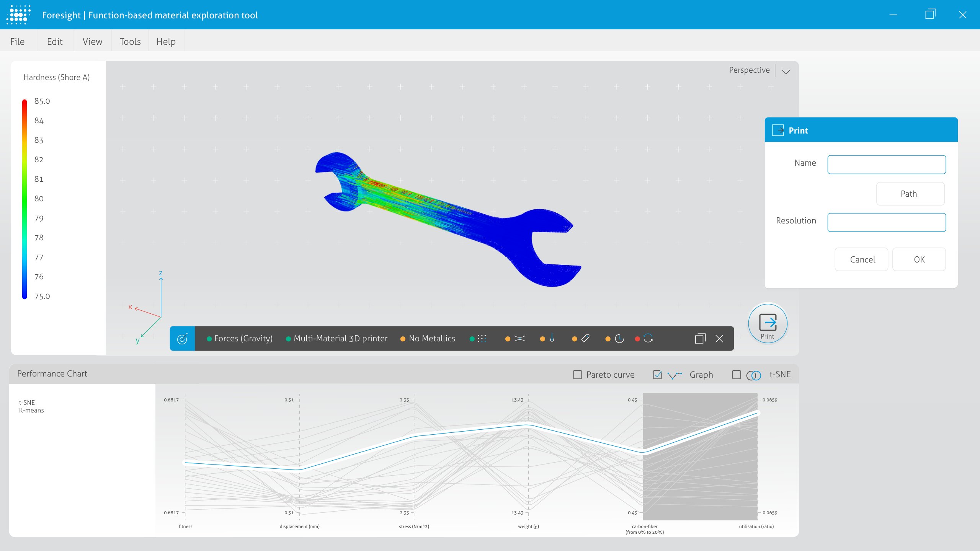Open the View menu
Screen dimensions: 980x551
[93, 41]
